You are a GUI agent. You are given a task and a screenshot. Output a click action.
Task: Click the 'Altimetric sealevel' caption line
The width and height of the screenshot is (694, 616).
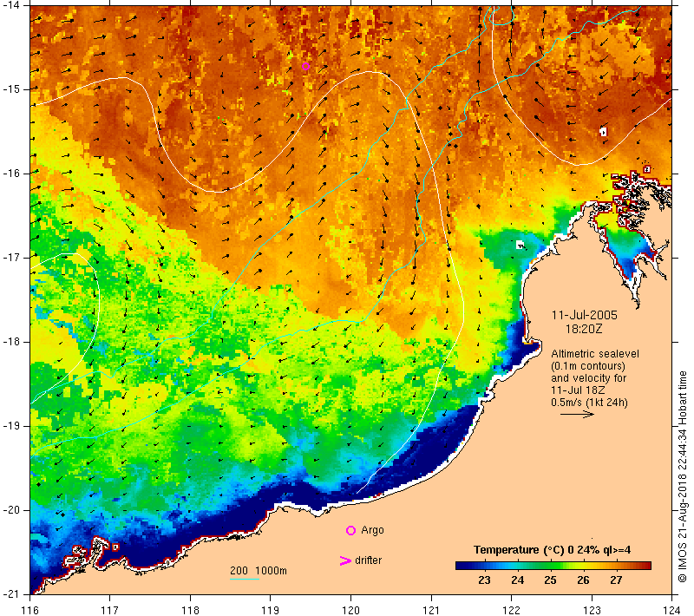tap(595, 354)
